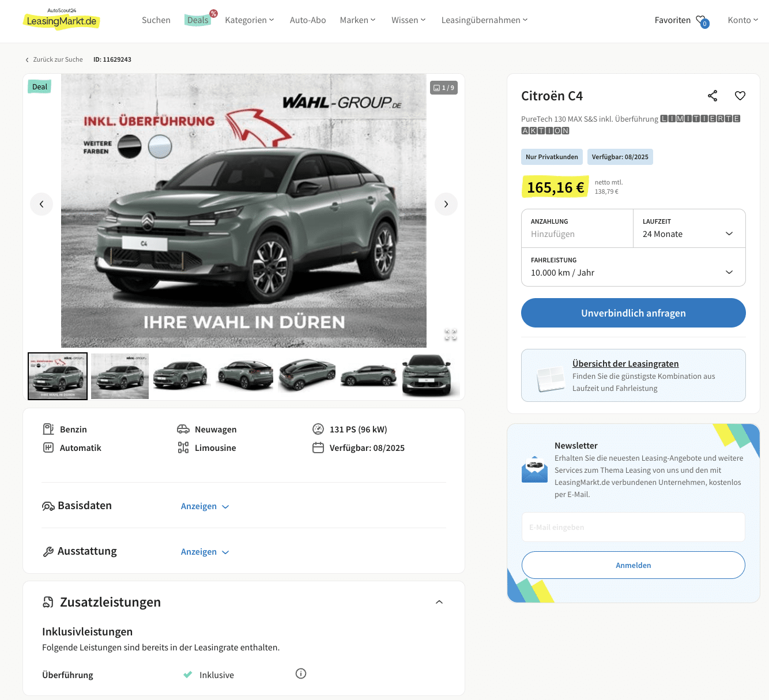Click the Ausstattung wrench icon
The image size is (769, 700).
click(x=48, y=552)
